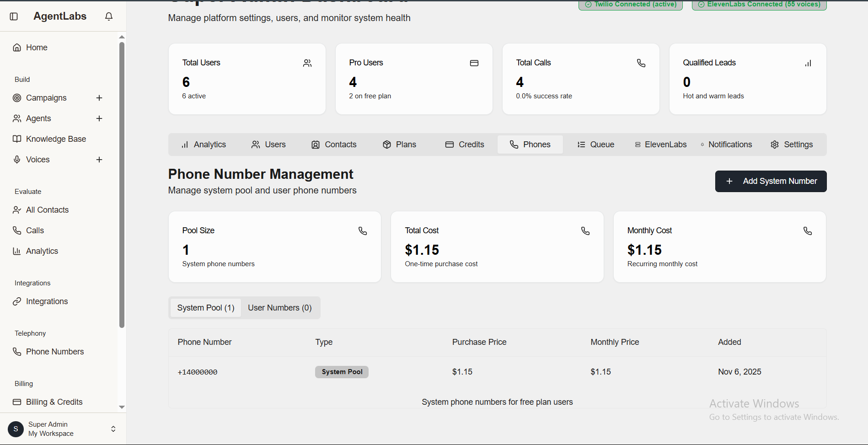Add a new agent with the plus icon
The image size is (868, 445).
pos(99,118)
